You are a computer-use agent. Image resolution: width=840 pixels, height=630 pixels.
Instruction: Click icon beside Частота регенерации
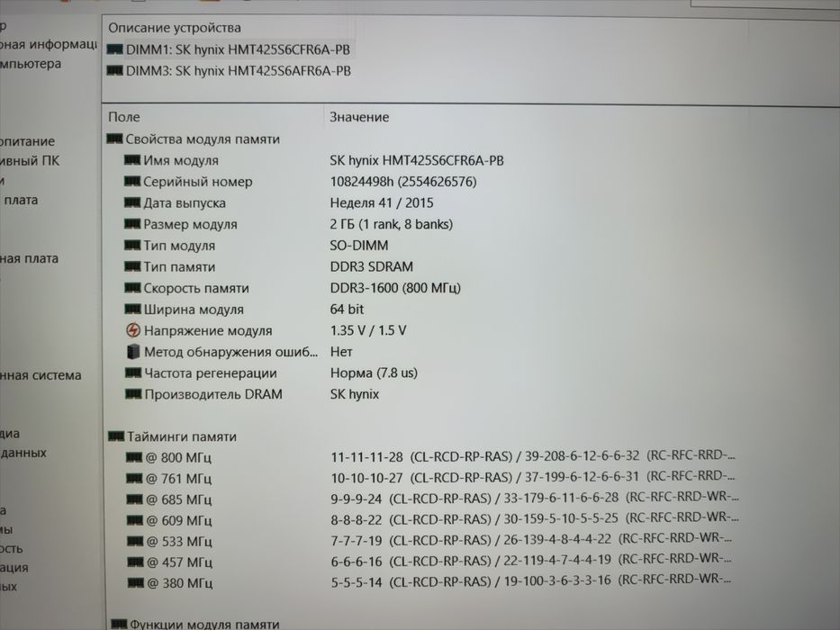pyautogui.click(x=133, y=373)
